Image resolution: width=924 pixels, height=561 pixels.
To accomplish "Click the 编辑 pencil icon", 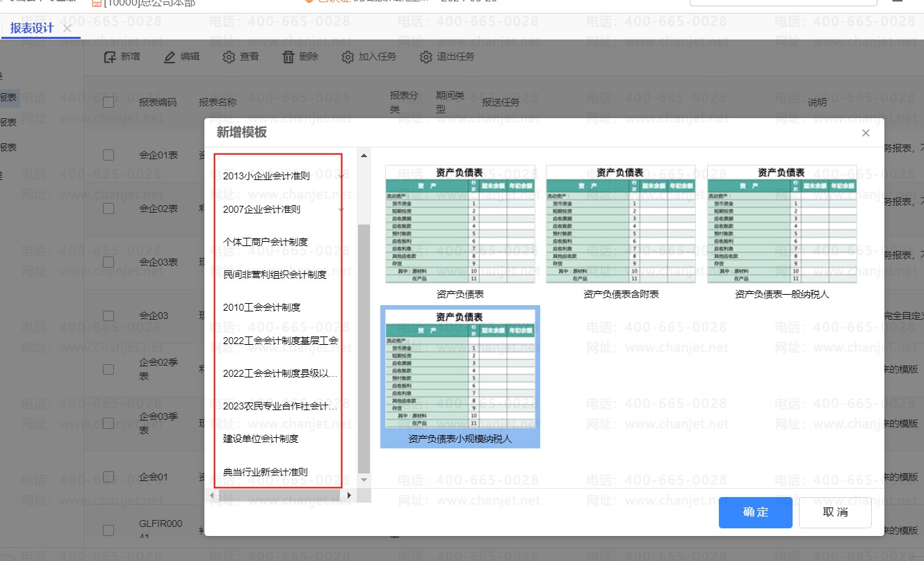I will click(x=170, y=57).
